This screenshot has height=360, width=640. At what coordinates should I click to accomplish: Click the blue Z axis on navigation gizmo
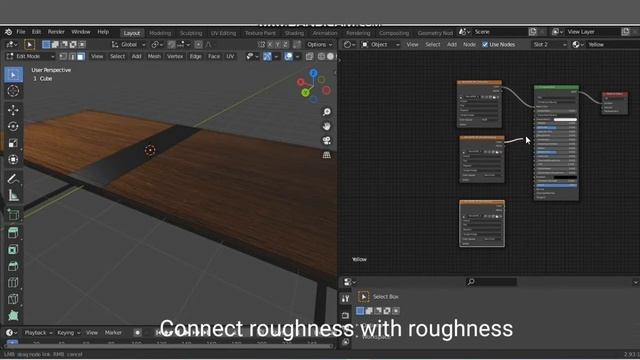click(313, 73)
